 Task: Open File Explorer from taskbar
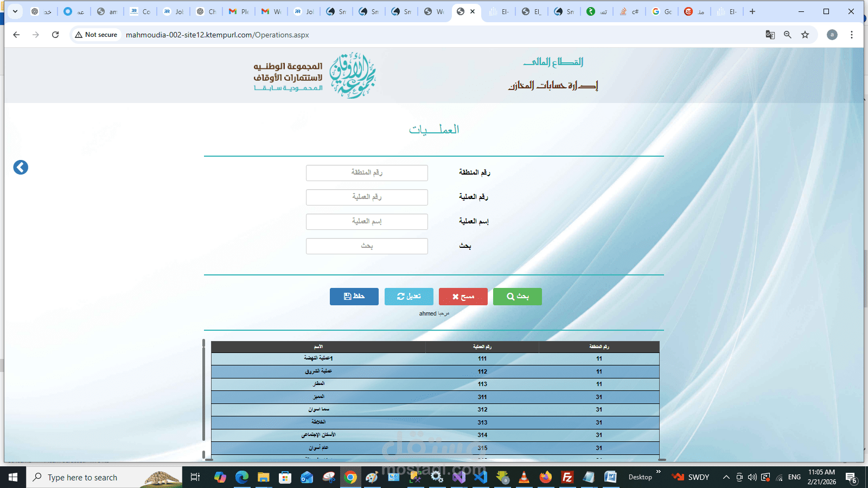[x=263, y=477]
